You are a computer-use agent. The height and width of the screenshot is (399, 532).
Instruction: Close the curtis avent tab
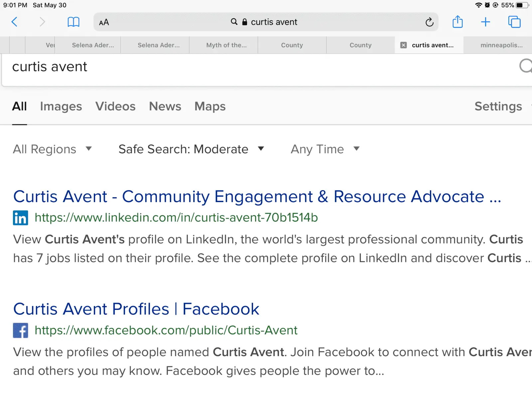click(x=403, y=45)
